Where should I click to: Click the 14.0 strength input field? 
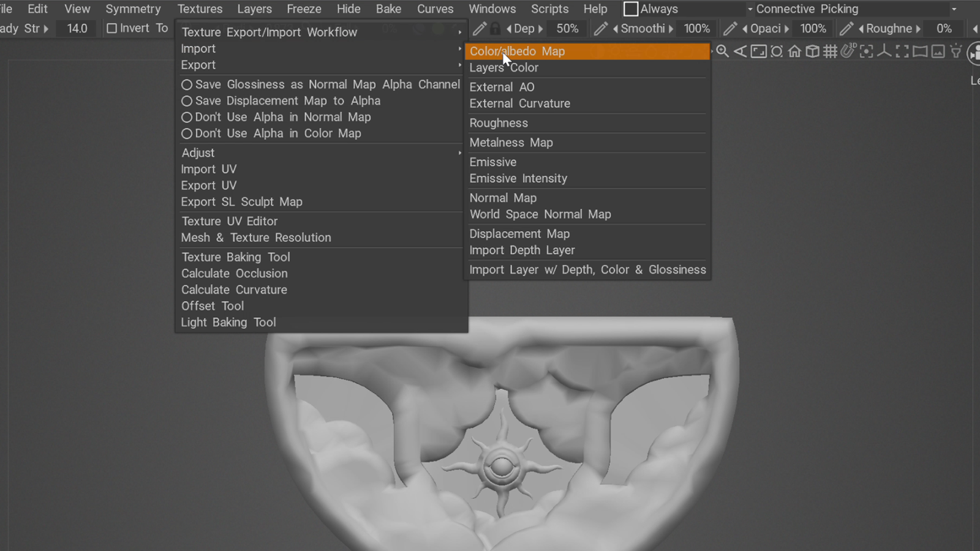(x=77, y=28)
